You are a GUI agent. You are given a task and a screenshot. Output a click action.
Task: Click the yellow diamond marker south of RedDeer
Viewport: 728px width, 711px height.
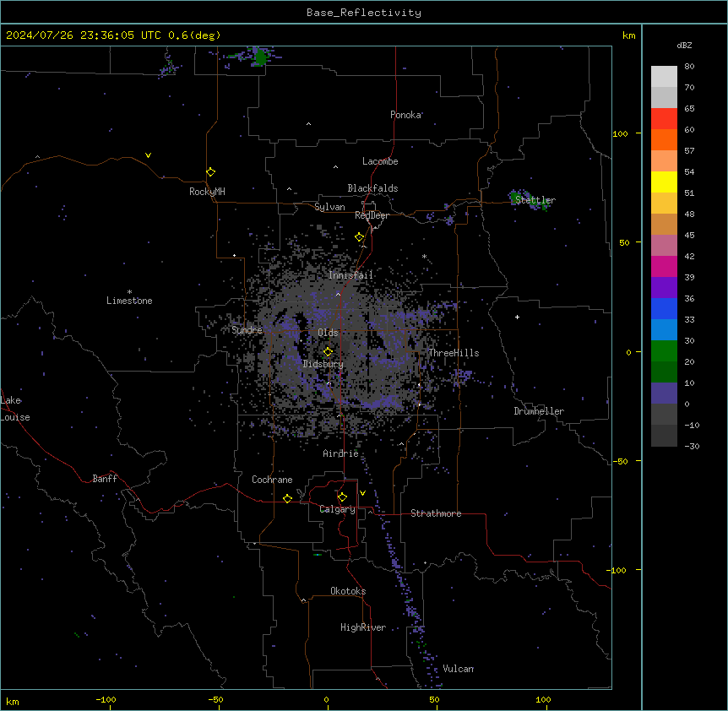360,237
